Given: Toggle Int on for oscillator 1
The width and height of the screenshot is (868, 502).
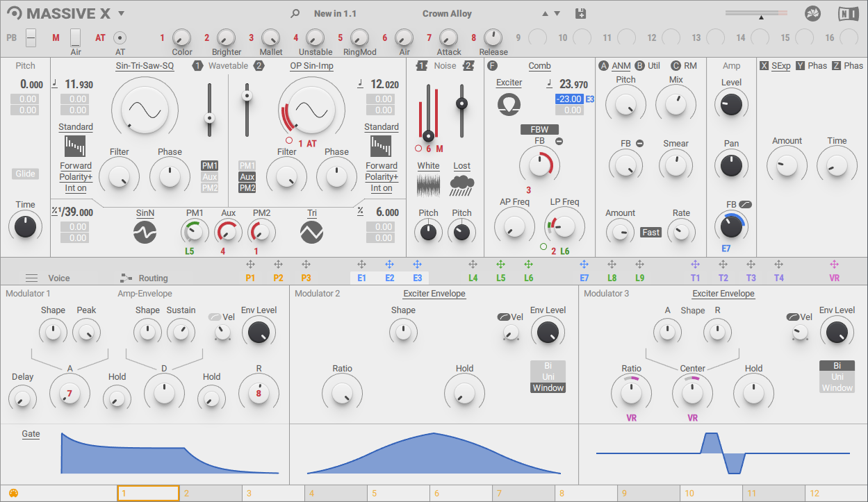Looking at the screenshot, I should 76,188.
